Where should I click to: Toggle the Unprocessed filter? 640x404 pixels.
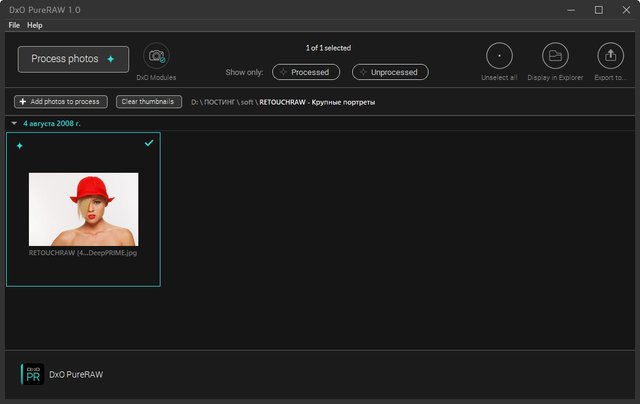390,72
